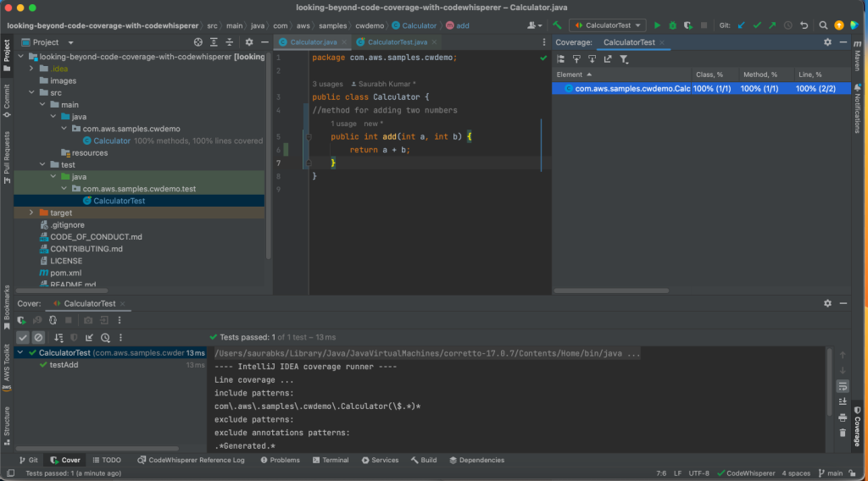The image size is (868, 481).
Task: Click the UTF-8 encoding status widget
Action: point(698,473)
